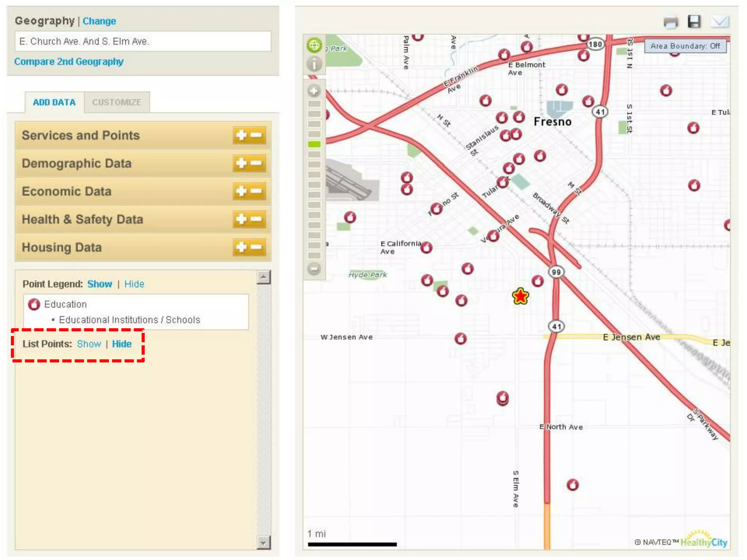Click the geography address input field
Screen dimensions: 747x560
pyautogui.click(x=143, y=42)
